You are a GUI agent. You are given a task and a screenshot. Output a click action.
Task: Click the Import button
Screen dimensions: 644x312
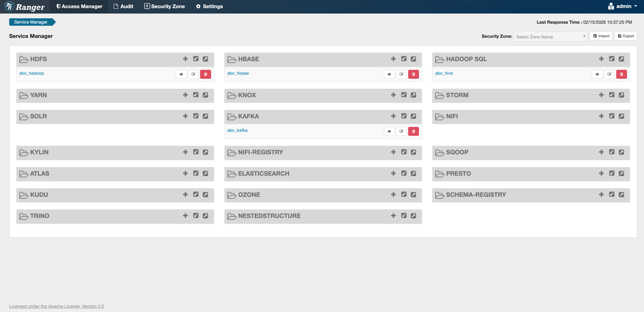pyautogui.click(x=601, y=36)
